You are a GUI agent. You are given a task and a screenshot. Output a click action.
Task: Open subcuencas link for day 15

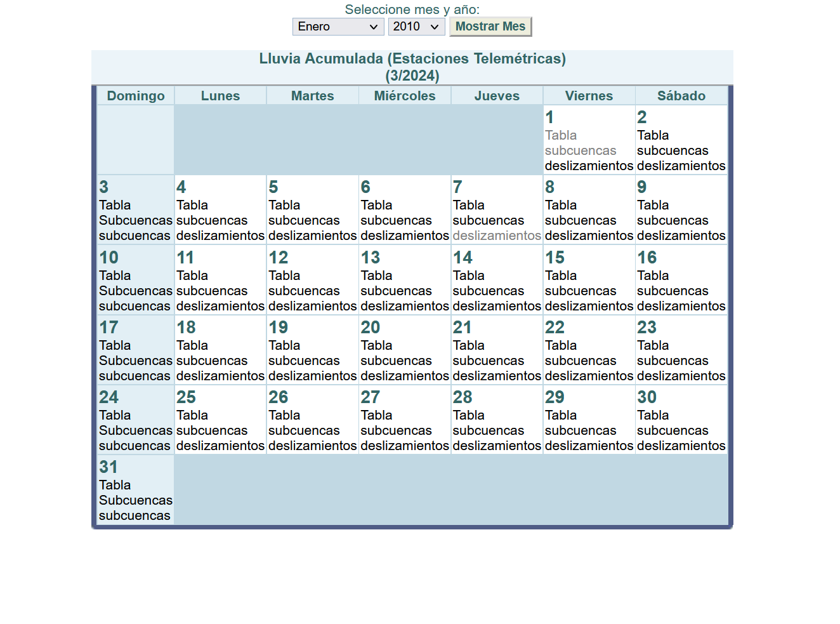point(581,291)
